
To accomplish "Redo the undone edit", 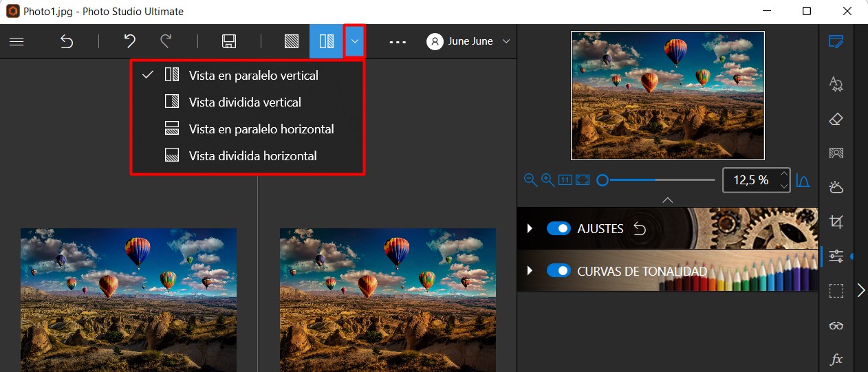I will (x=166, y=41).
